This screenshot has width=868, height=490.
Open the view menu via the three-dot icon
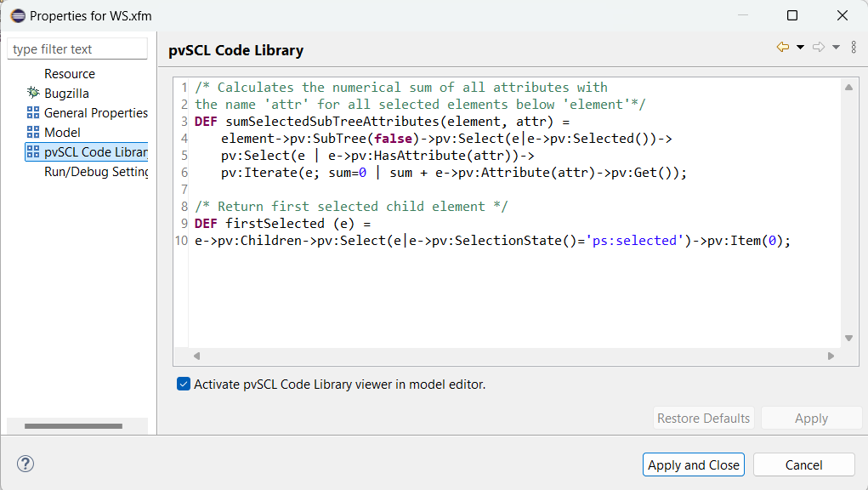pos(854,45)
